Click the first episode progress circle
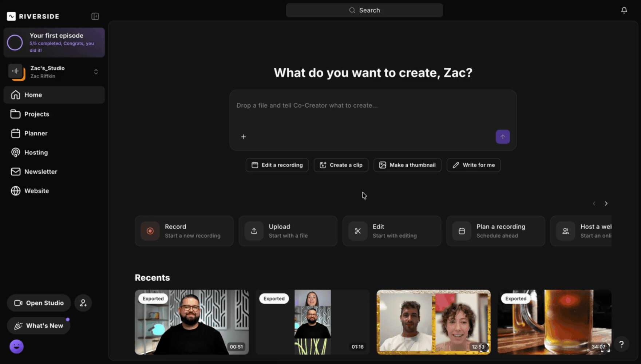The height and width of the screenshot is (364, 641). click(x=15, y=43)
